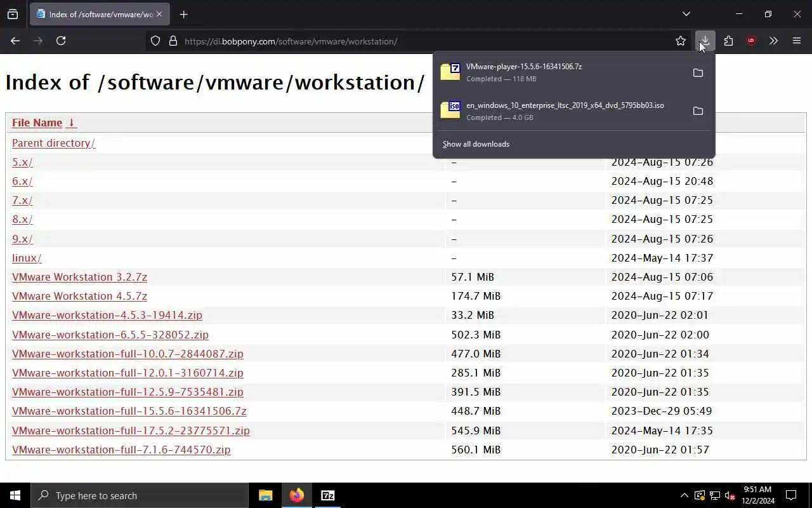Click the muted volume tray icon
The image size is (812, 508).
pos(730,495)
